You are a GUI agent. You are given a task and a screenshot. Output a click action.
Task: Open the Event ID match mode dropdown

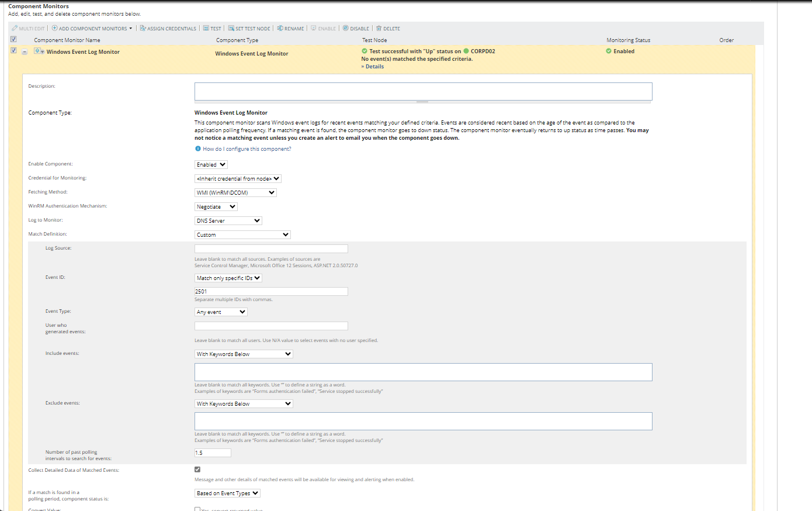(x=228, y=278)
